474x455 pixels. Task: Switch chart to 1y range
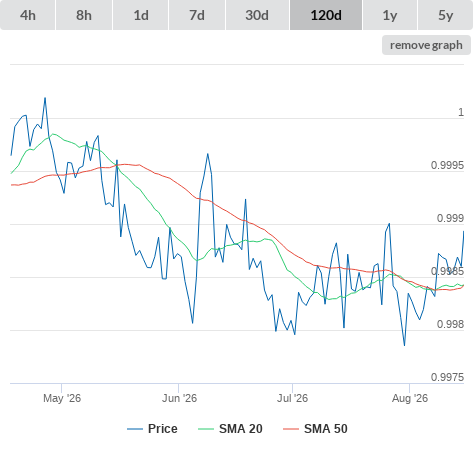pyautogui.click(x=390, y=15)
